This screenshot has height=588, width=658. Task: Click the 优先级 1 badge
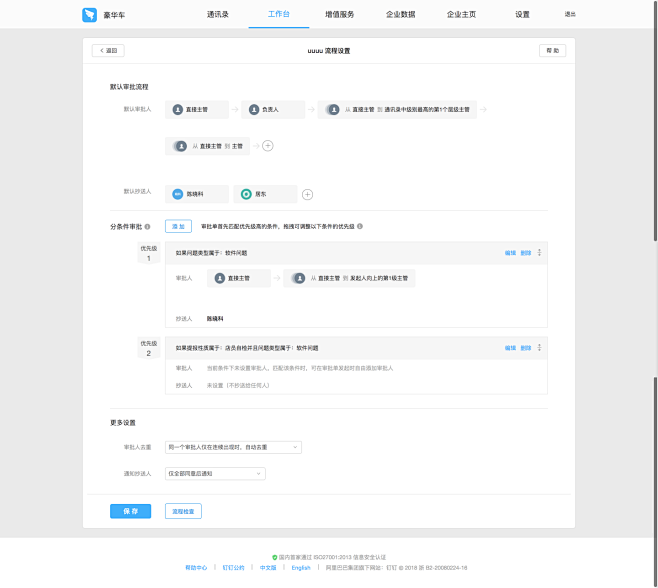(149, 253)
